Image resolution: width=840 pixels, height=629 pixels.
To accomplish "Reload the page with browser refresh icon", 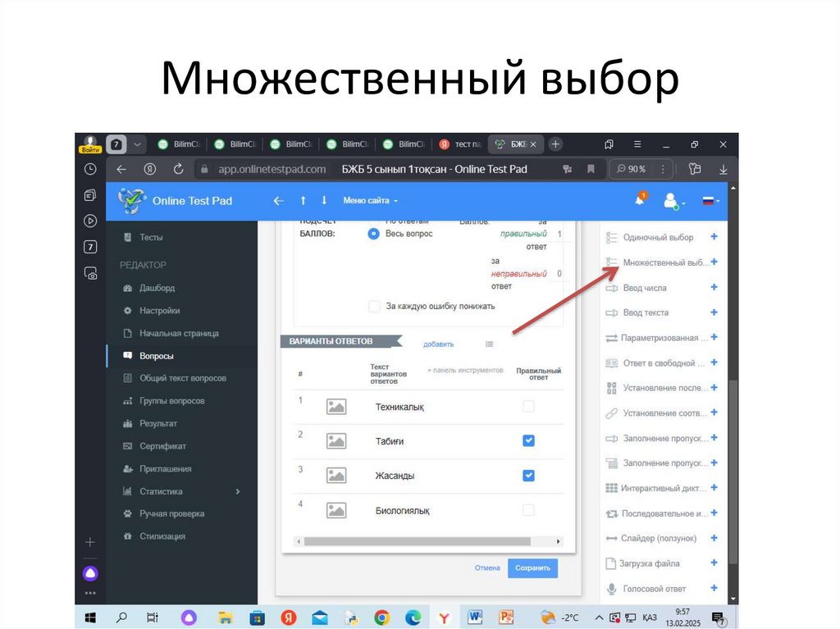I will [178, 169].
